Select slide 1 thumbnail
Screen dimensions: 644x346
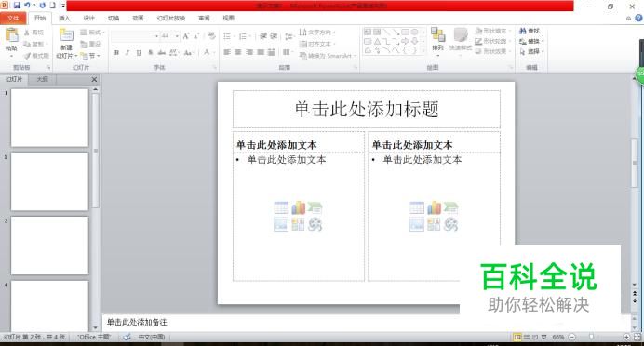tap(49, 118)
